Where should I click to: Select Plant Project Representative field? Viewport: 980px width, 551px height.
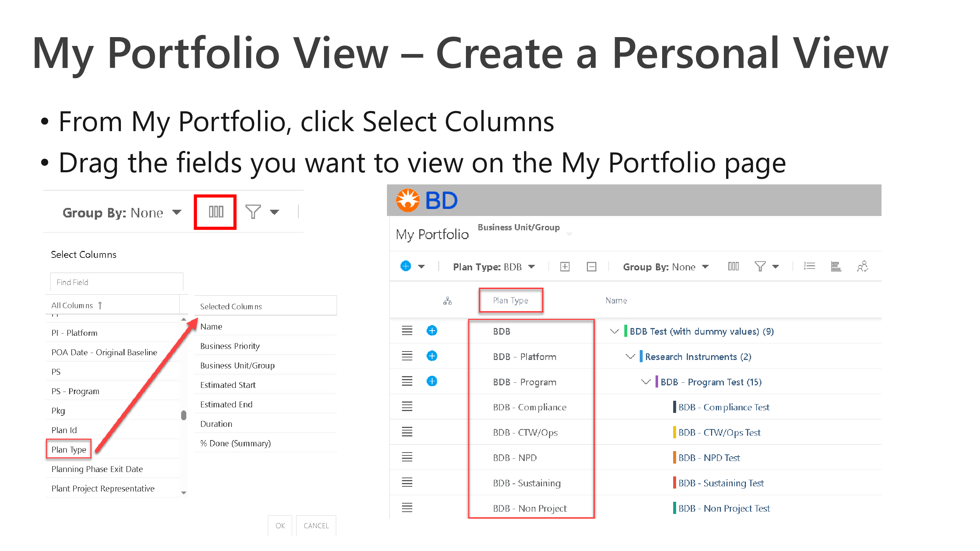(x=103, y=488)
